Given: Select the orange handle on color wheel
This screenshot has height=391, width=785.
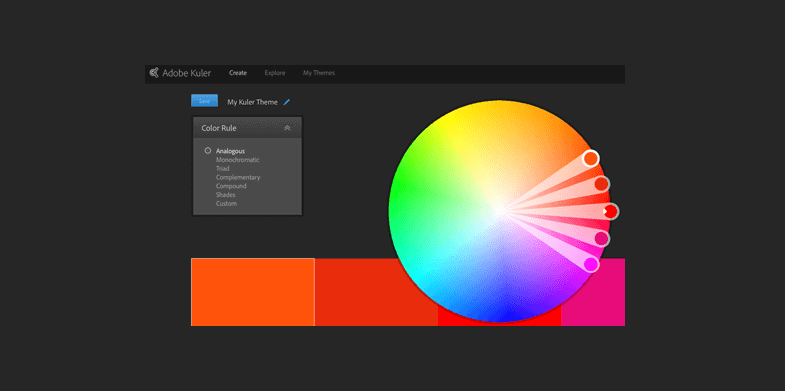Looking at the screenshot, I should point(591,159).
